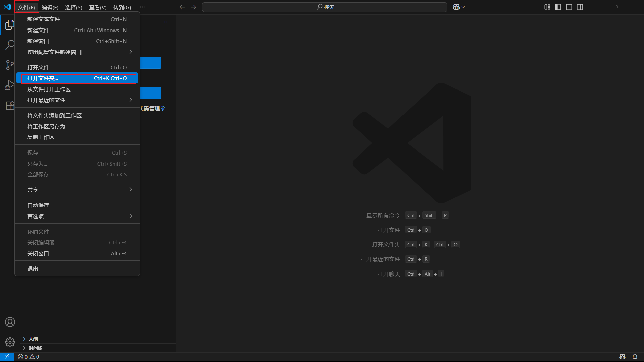Click the Accounts icon in activity bar
Image resolution: width=644 pixels, height=362 pixels.
point(10,322)
